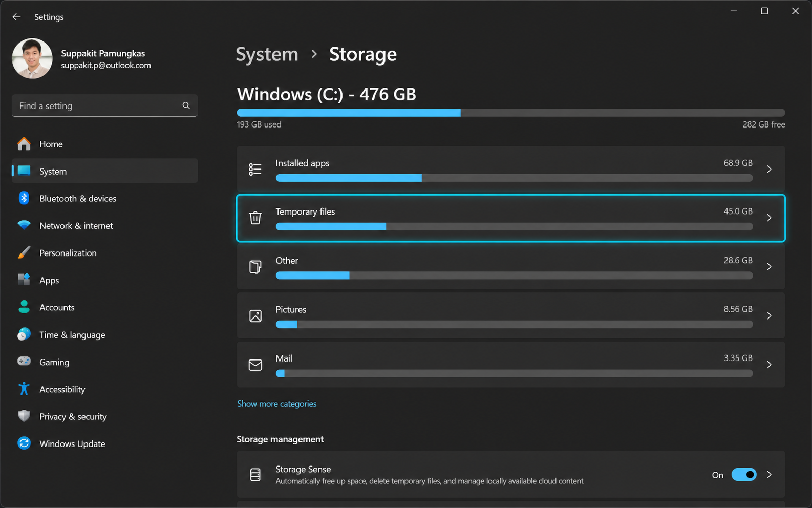Click the Network wifi icon
Image resolution: width=812 pixels, height=508 pixels.
tap(24, 225)
